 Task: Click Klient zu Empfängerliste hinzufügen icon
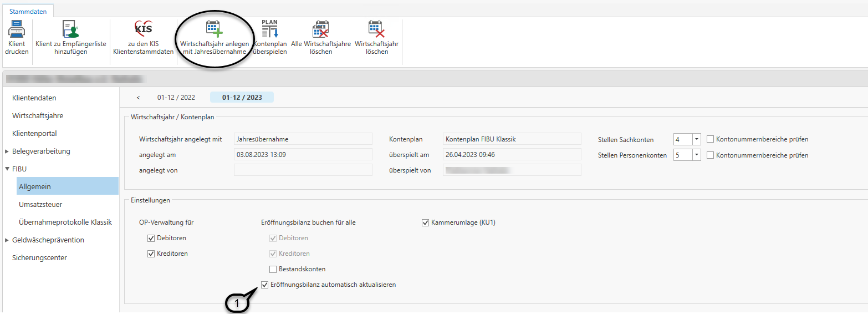coord(70,29)
